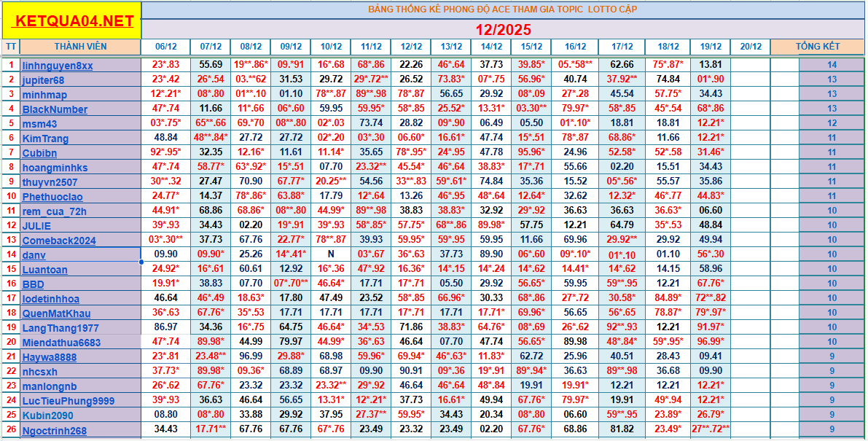Screen dimensions: 868x441
Task: Select the BẢNG THỐNG KÊ title cell
Action: click(x=503, y=10)
